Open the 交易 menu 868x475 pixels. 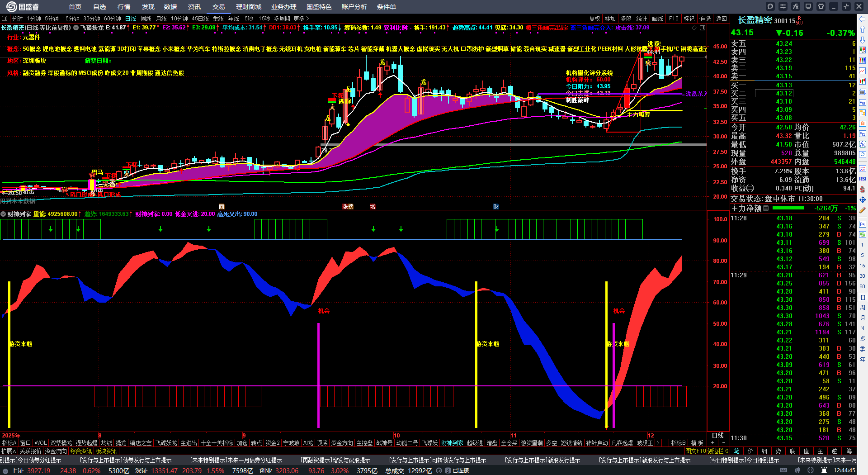coord(219,6)
